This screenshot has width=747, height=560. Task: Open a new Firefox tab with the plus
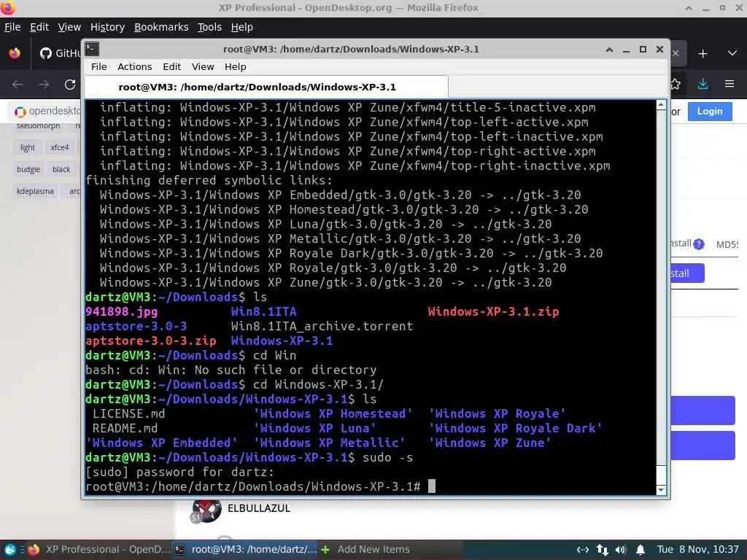coord(703,54)
